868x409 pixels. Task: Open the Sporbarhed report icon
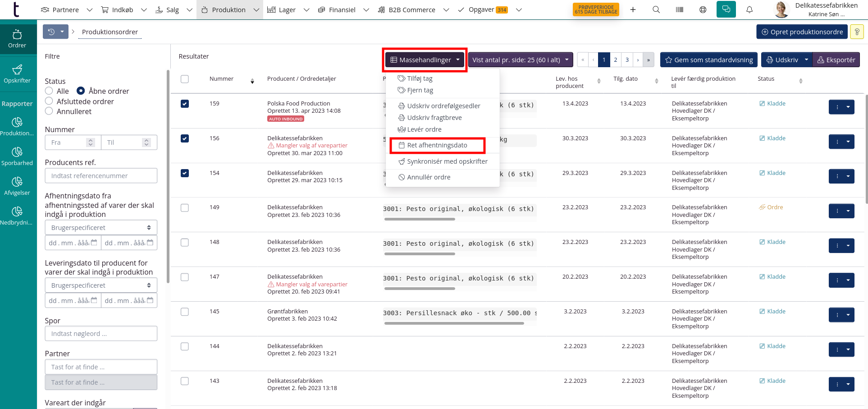click(x=17, y=156)
